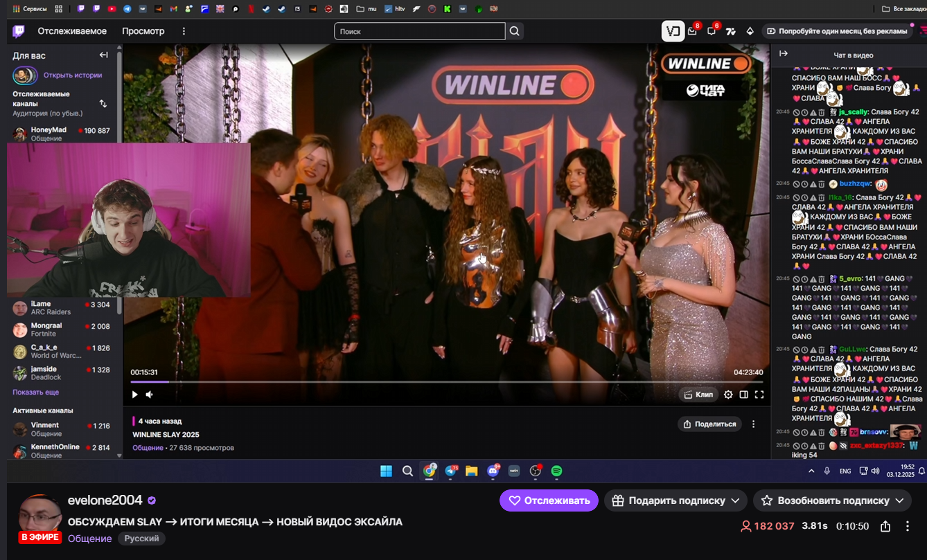This screenshot has width=927, height=560.
Task: Collapse the video chat panel
Action: pos(784,54)
